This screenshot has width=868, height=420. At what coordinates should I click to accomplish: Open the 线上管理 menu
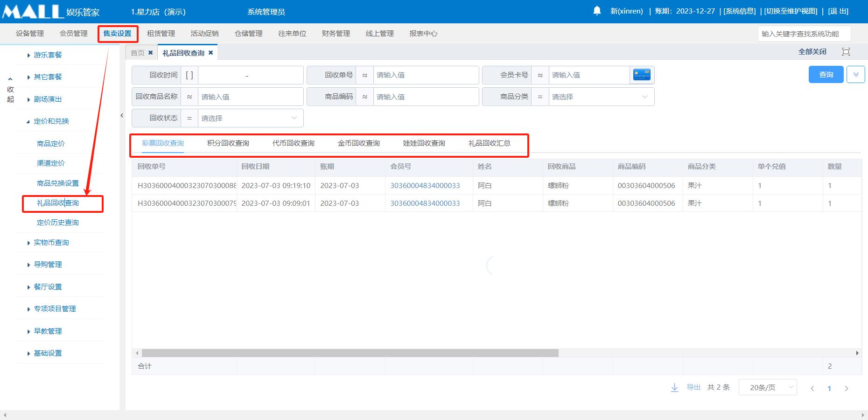(x=380, y=34)
